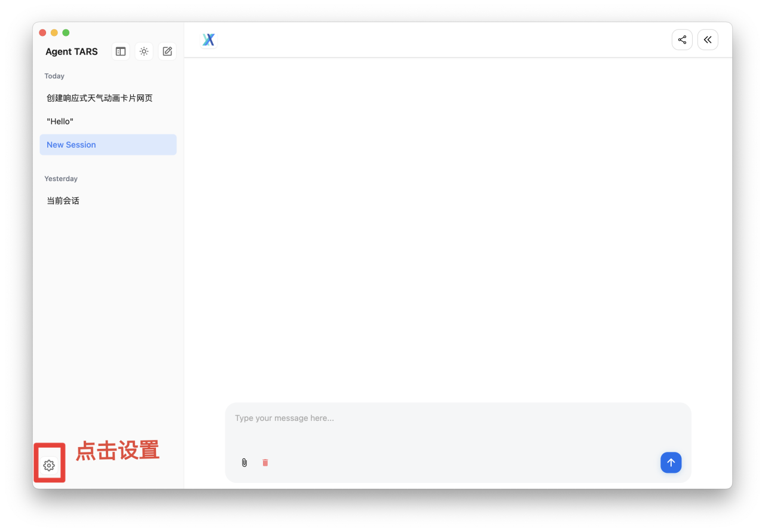
Task: Send message with blue arrow button
Action: (x=671, y=463)
